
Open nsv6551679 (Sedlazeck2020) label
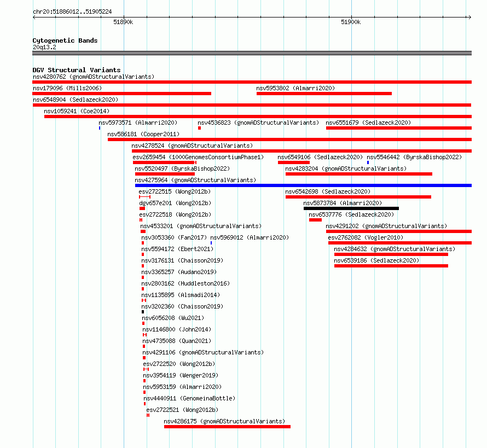coord(368,123)
